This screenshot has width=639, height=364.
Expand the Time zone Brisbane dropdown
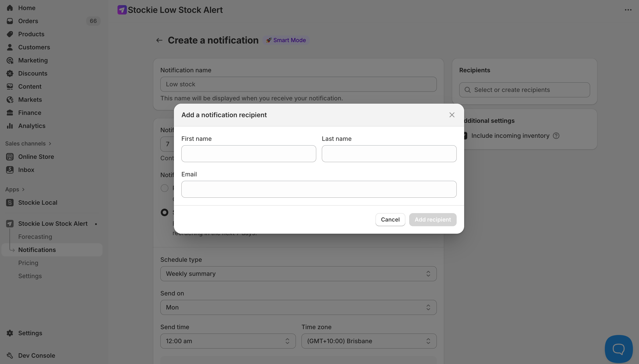tap(369, 341)
